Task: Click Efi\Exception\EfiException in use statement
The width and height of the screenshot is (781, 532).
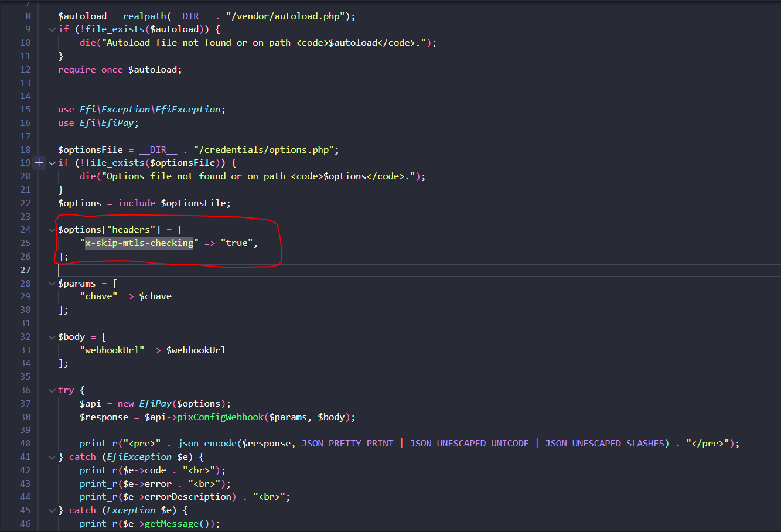Action: pos(150,110)
